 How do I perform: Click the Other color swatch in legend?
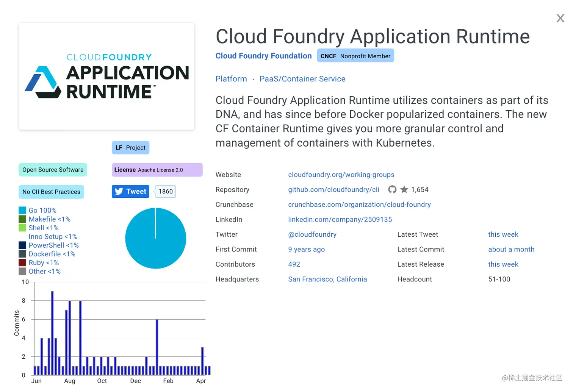point(22,271)
